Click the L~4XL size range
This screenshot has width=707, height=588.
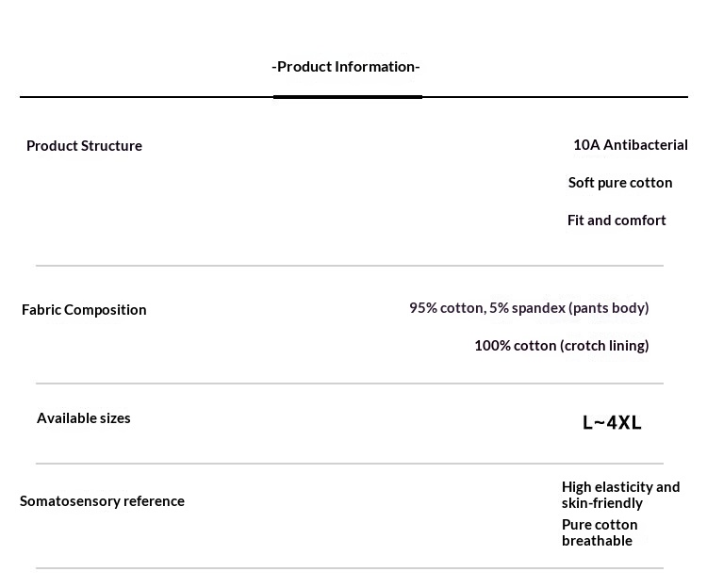(612, 423)
